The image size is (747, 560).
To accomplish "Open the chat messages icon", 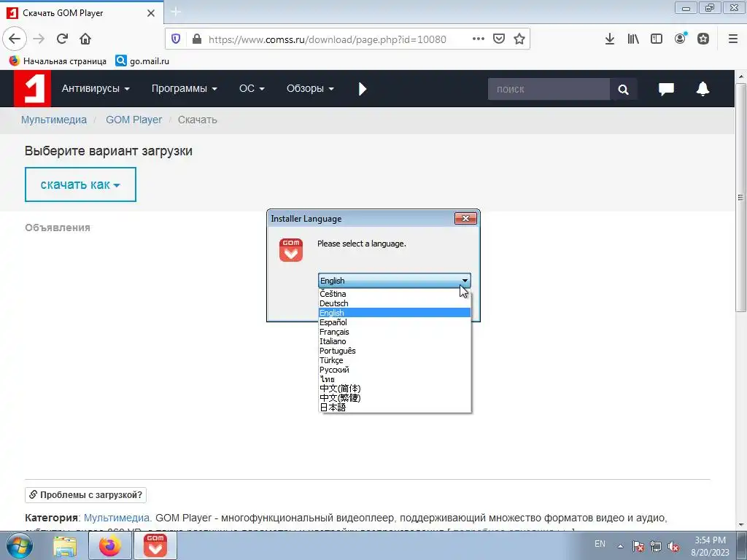I will coord(666,89).
